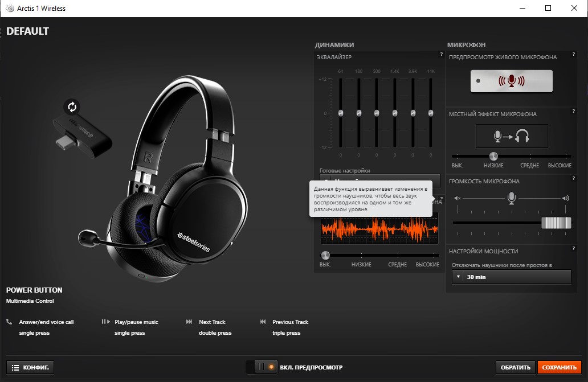Click the orange audio waveform preview
The height and width of the screenshot is (382, 588).
click(x=379, y=229)
